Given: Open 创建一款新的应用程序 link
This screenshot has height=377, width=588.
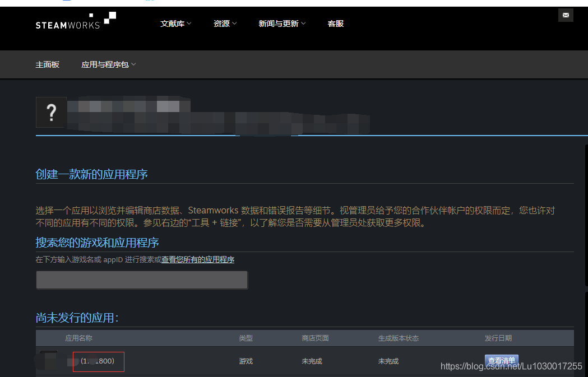Looking at the screenshot, I should click(x=91, y=174).
